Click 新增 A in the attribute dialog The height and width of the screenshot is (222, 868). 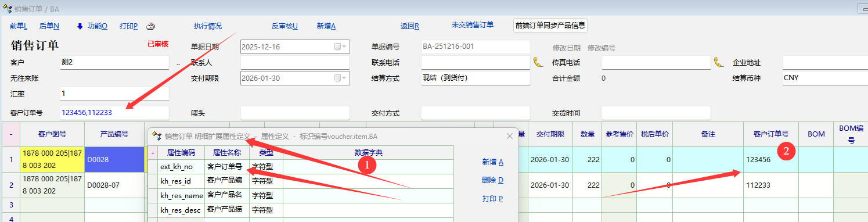492,162
